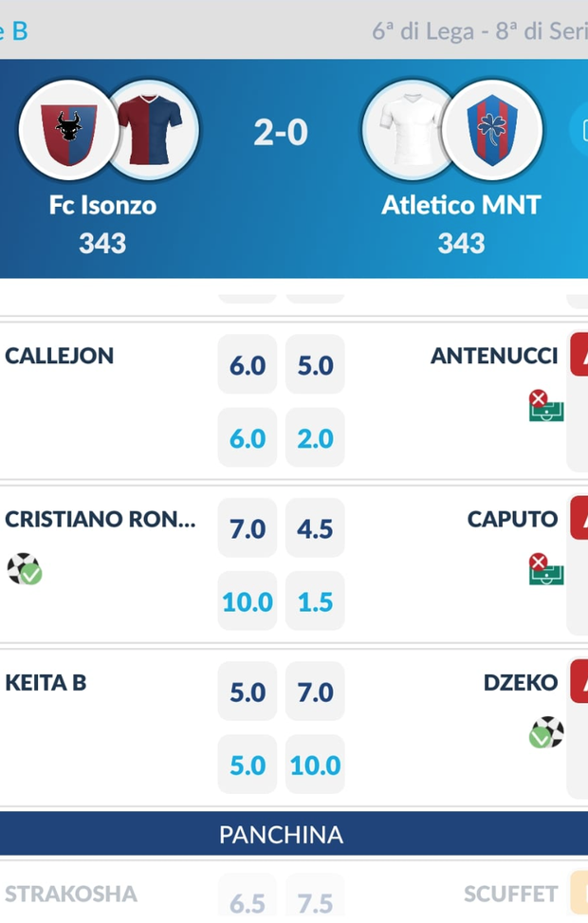
Task: Click Cristiano Ronaldo's goal scored icon
Action: pos(24,569)
